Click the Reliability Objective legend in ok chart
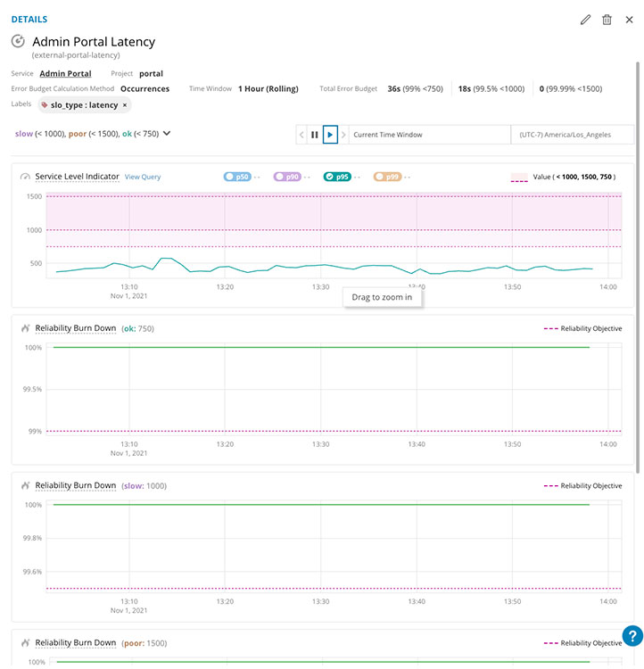 582,328
